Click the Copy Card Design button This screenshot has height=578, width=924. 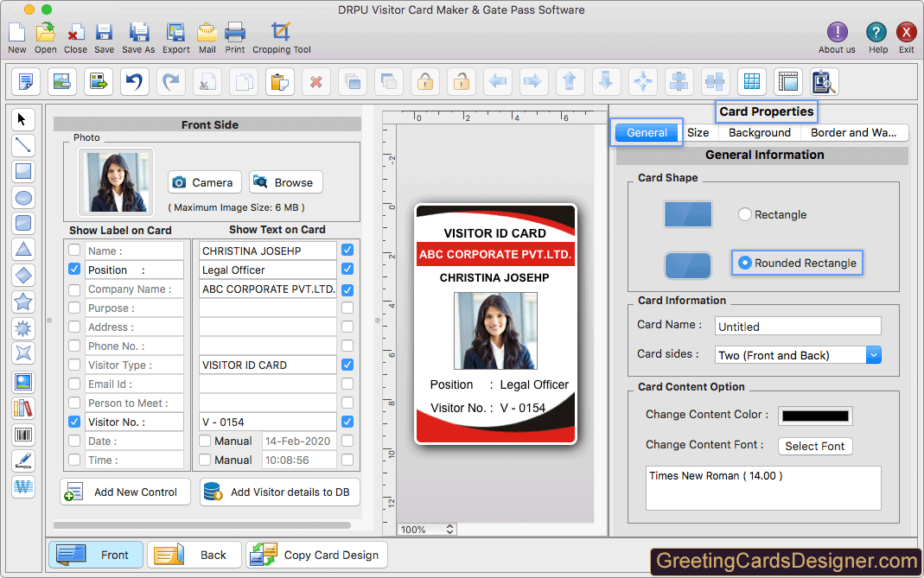click(x=317, y=555)
